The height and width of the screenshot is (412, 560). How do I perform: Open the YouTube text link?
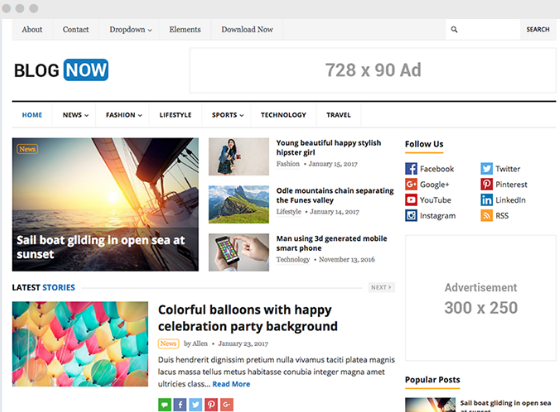coord(435,200)
